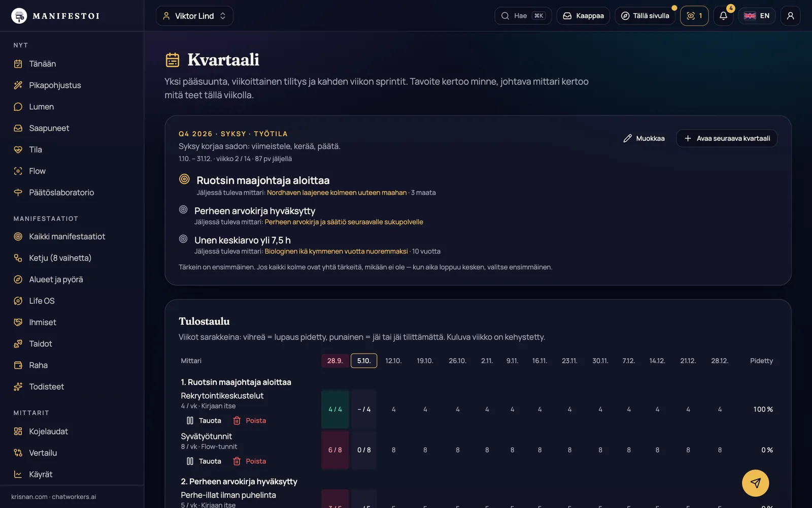The image size is (812, 508).
Task: Open the Taidot sidebar item
Action: [72, 344]
